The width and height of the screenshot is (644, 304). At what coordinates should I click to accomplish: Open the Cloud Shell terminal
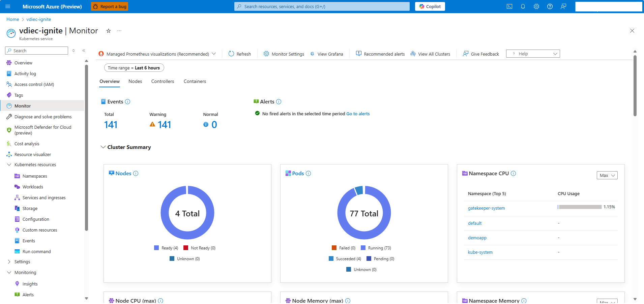click(510, 6)
